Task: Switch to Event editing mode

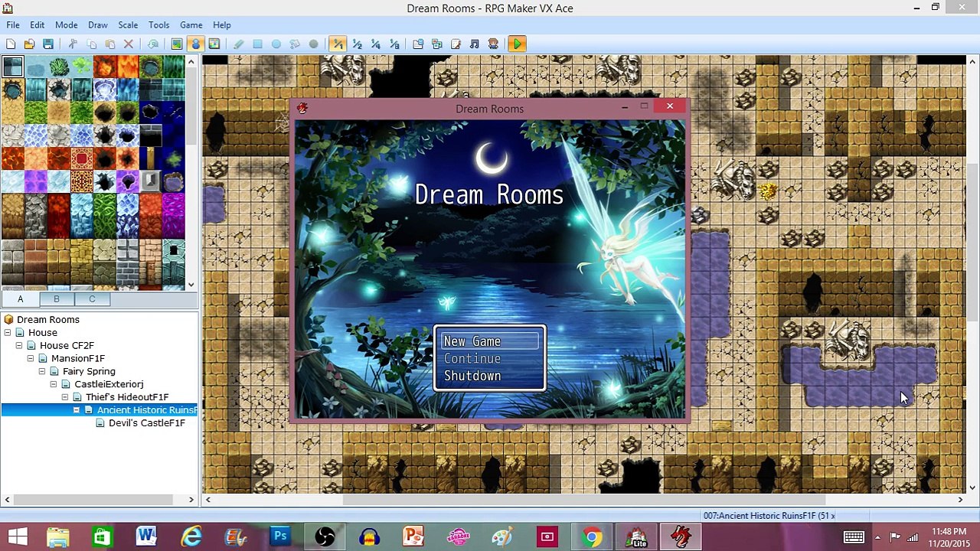Action: point(196,44)
